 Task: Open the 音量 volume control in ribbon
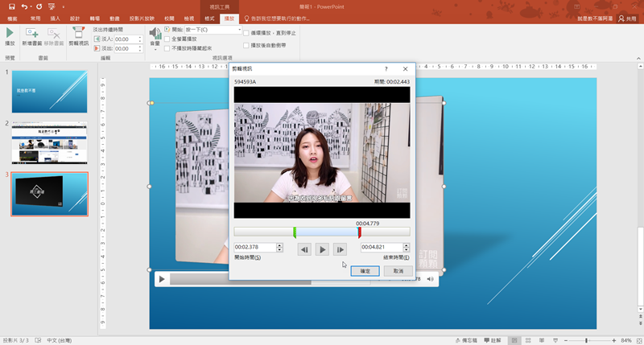coord(154,36)
